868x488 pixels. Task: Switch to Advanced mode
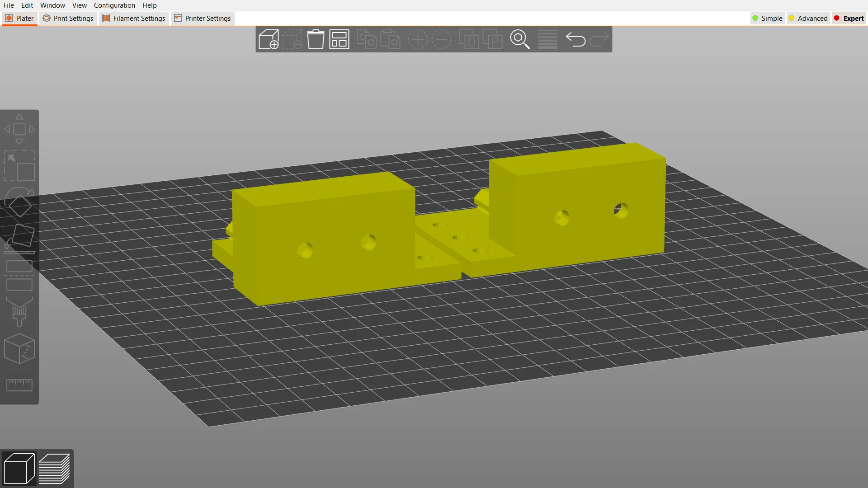808,18
